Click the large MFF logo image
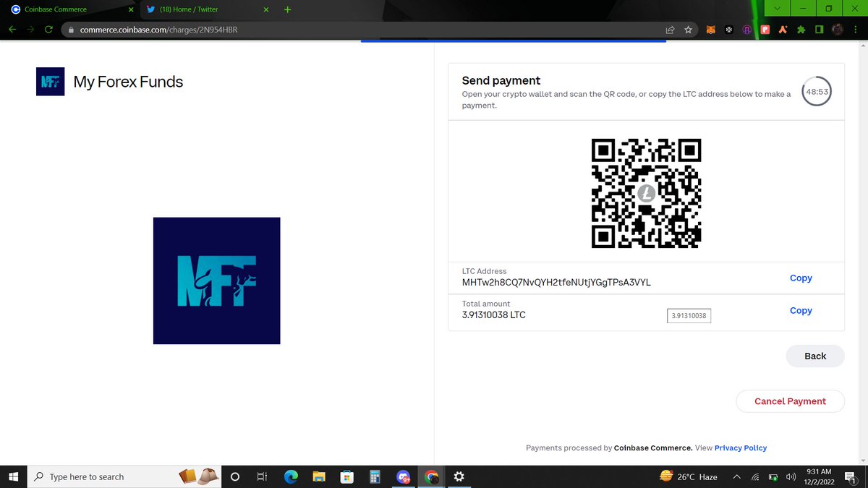Screen dimensions: 868x488 tap(216, 281)
